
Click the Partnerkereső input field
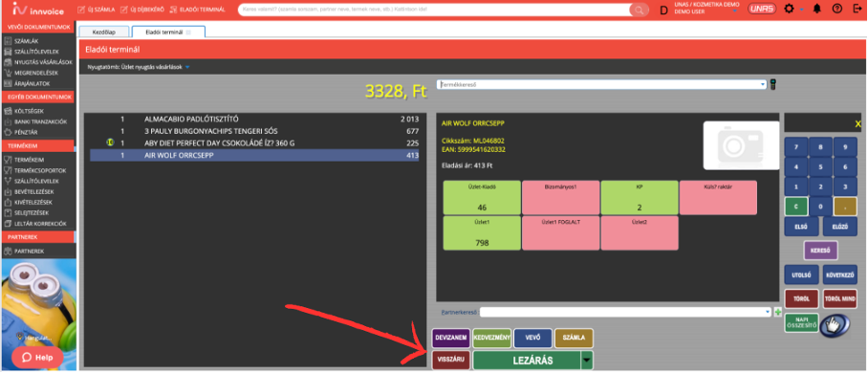click(625, 312)
